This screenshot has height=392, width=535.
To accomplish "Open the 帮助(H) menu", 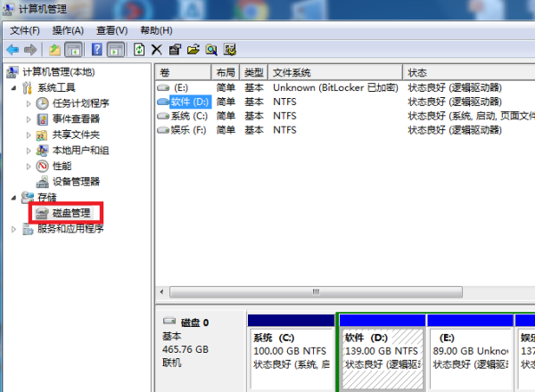I will (x=156, y=30).
